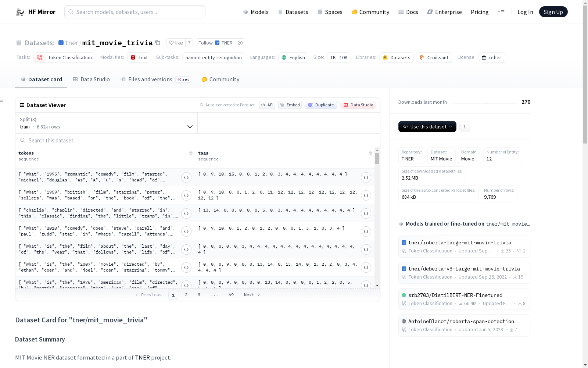
Task: Expand tags cell for "charlie chaplin" row
Action: [366, 213]
